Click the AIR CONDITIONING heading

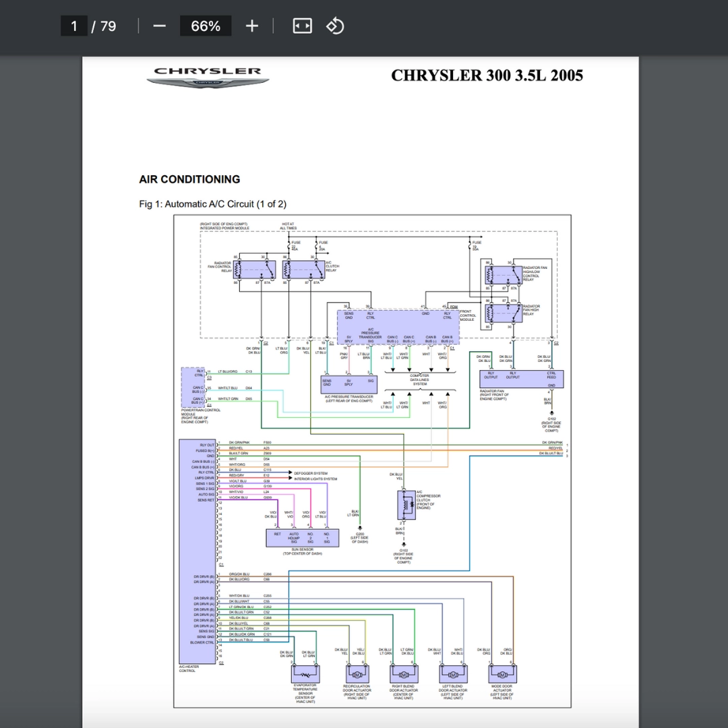189,179
